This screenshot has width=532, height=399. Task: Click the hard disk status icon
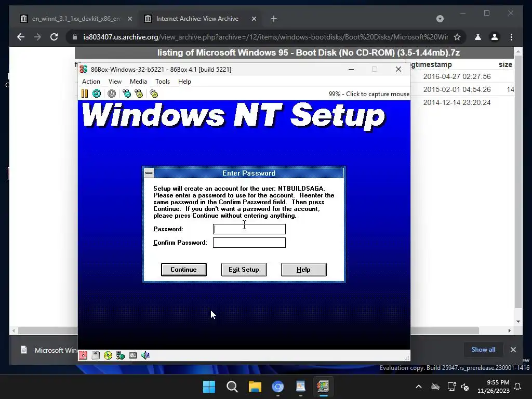click(x=133, y=355)
